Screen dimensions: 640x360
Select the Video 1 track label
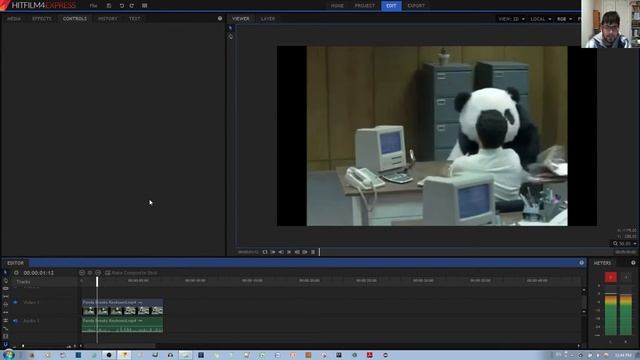(x=31, y=302)
